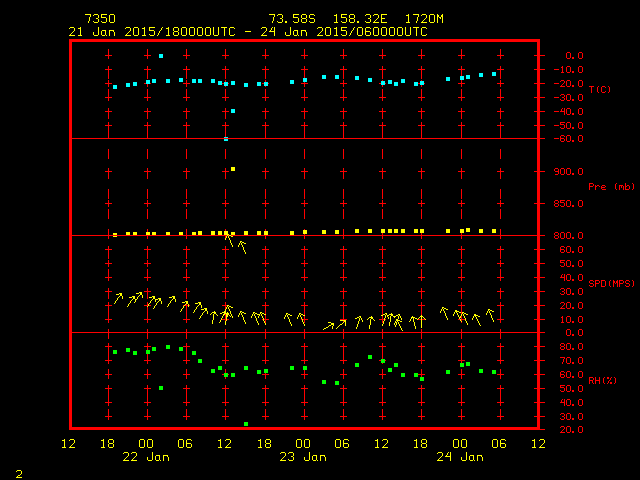Click the highest cyan temperature point near 0.0

161,56
